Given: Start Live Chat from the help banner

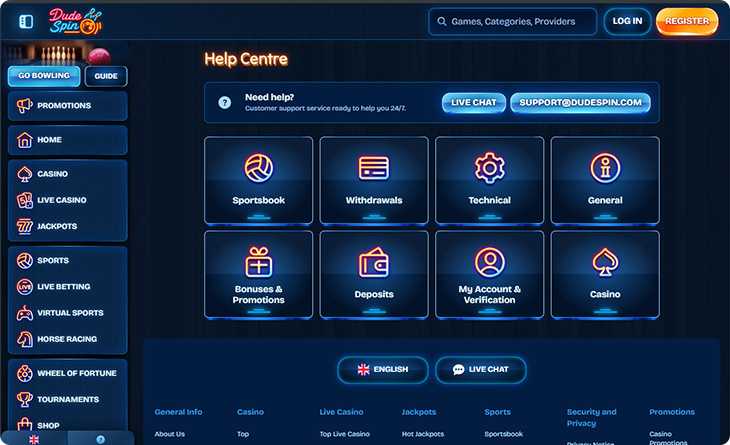Looking at the screenshot, I should click(474, 103).
